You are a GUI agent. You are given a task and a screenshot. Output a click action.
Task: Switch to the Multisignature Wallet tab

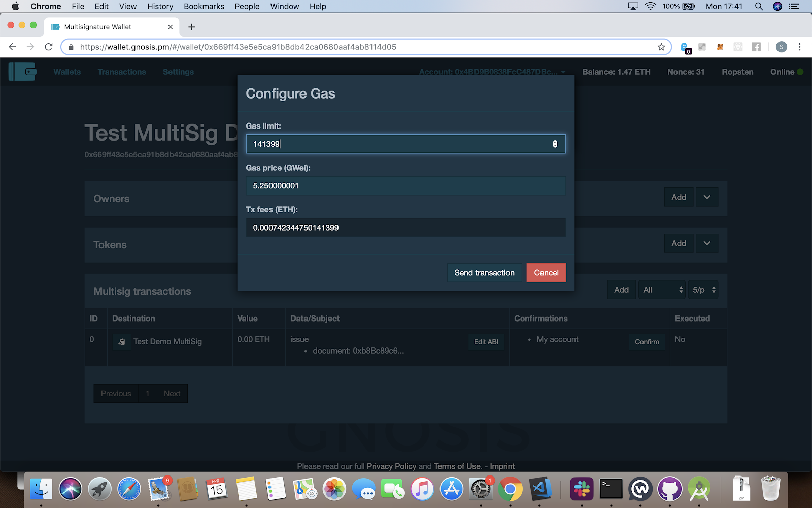tap(98, 27)
